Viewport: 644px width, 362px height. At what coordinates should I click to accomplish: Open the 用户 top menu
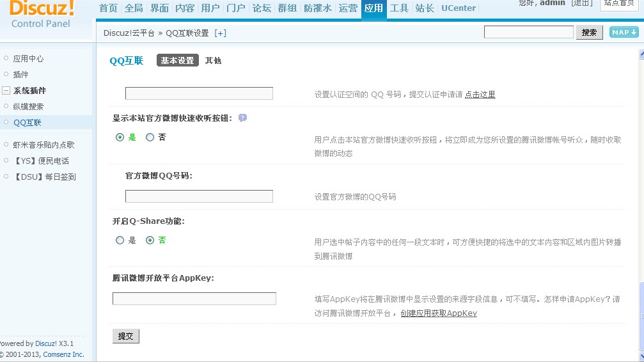coord(210,8)
